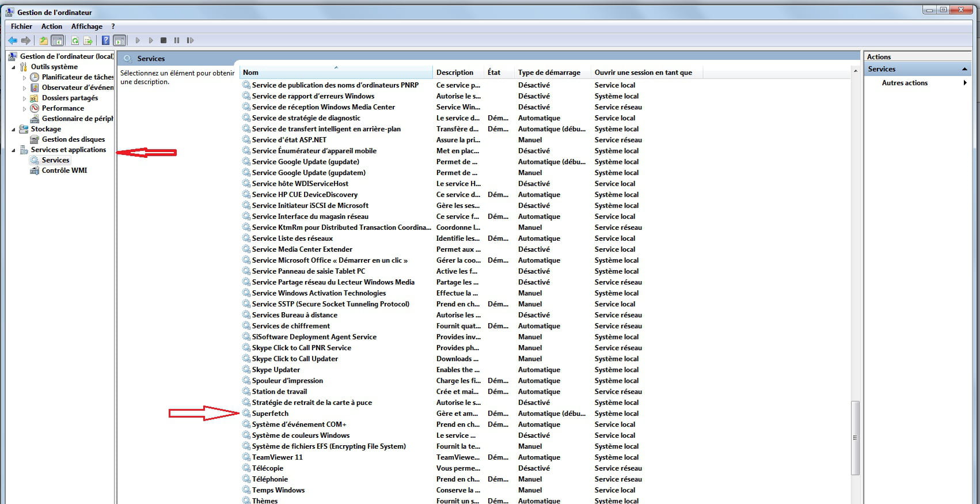
Task: Click the gear icon beside Superfetch
Action: pyautogui.click(x=246, y=414)
